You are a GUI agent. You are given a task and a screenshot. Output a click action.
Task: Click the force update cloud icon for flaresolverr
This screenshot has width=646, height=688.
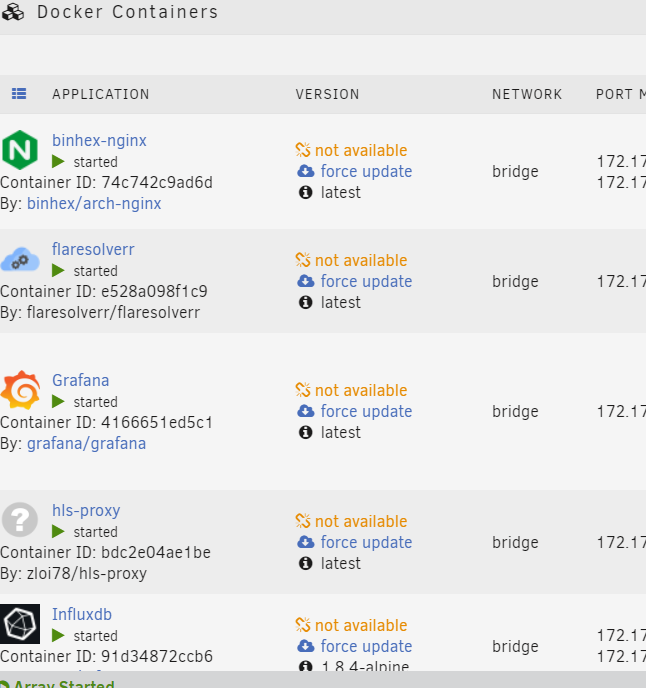[x=306, y=281]
